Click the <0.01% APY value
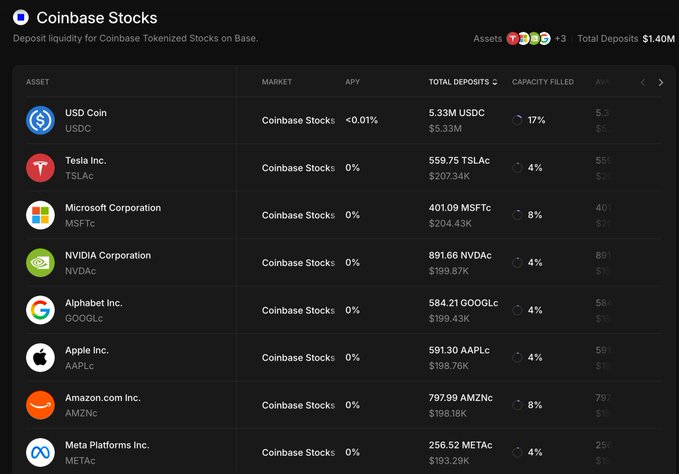679x474 pixels. 362,120
